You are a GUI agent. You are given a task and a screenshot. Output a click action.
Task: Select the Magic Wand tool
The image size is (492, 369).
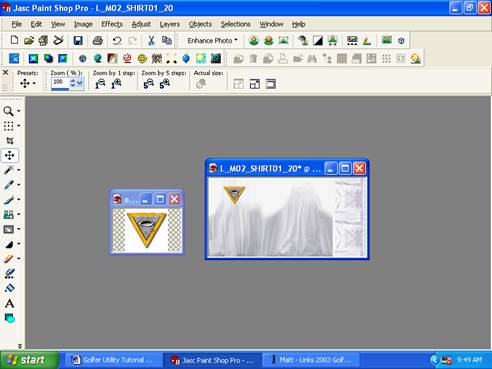click(x=9, y=170)
